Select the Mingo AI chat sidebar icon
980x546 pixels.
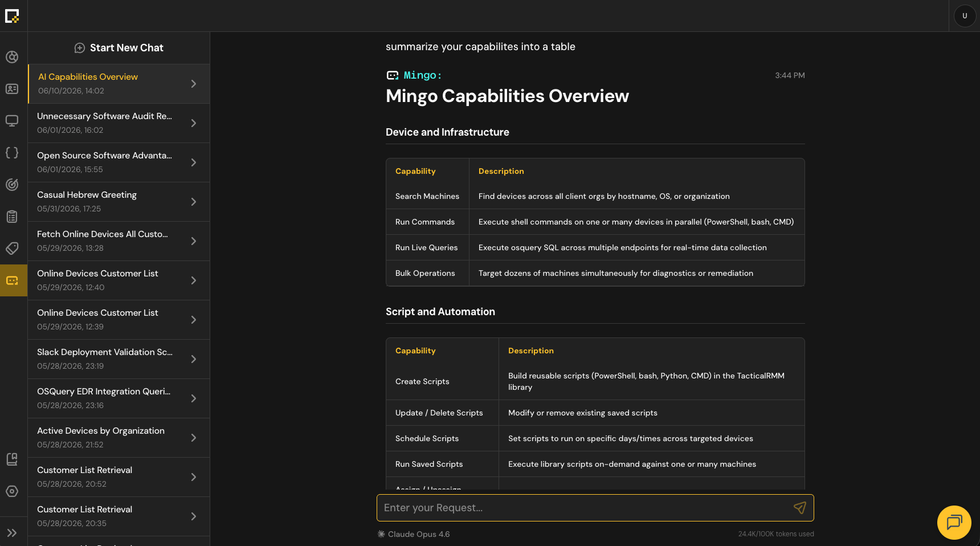coord(13,280)
